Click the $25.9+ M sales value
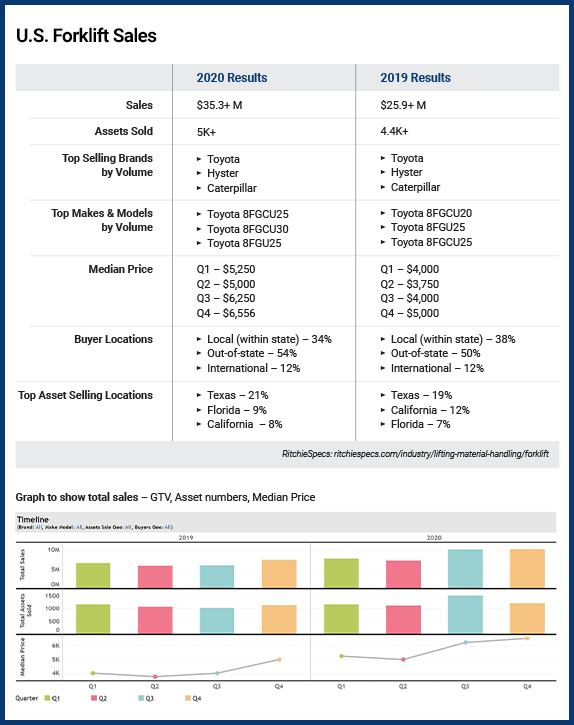This screenshot has width=574, height=725. pos(403,105)
